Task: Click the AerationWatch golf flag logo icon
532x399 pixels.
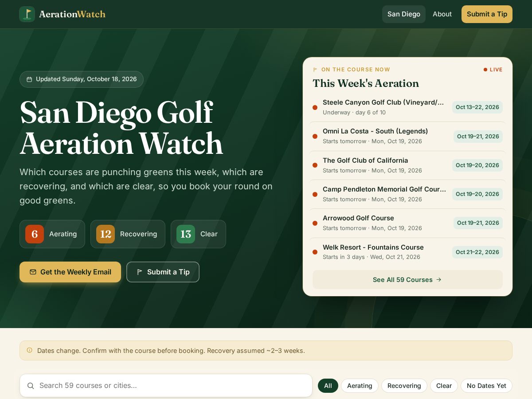Action: pos(27,14)
